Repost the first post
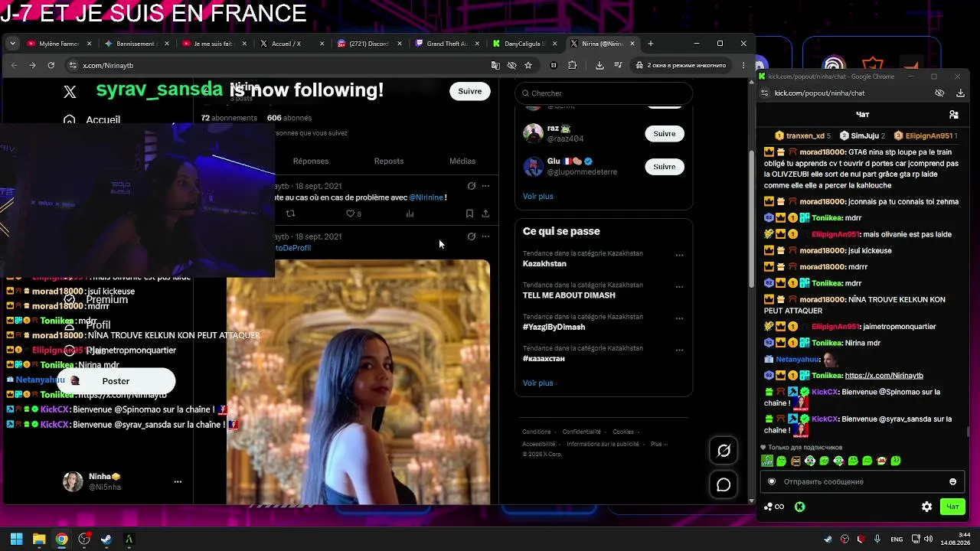 [290, 214]
